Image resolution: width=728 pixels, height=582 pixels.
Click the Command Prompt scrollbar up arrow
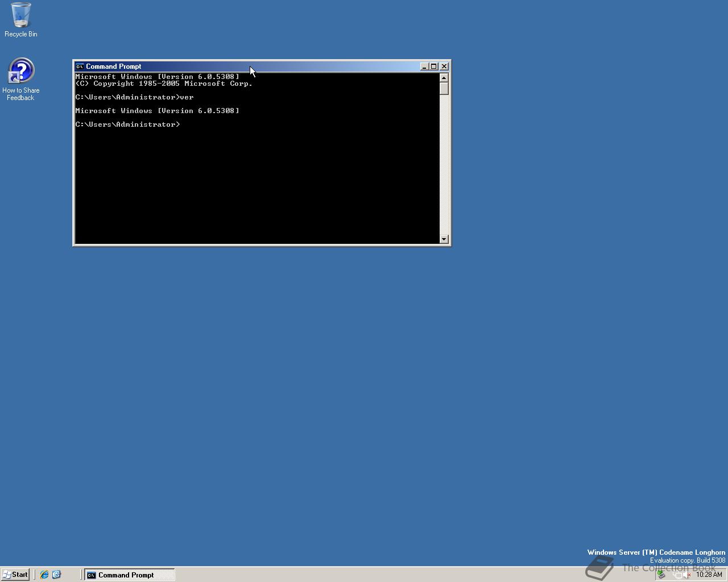tap(444, 77)
